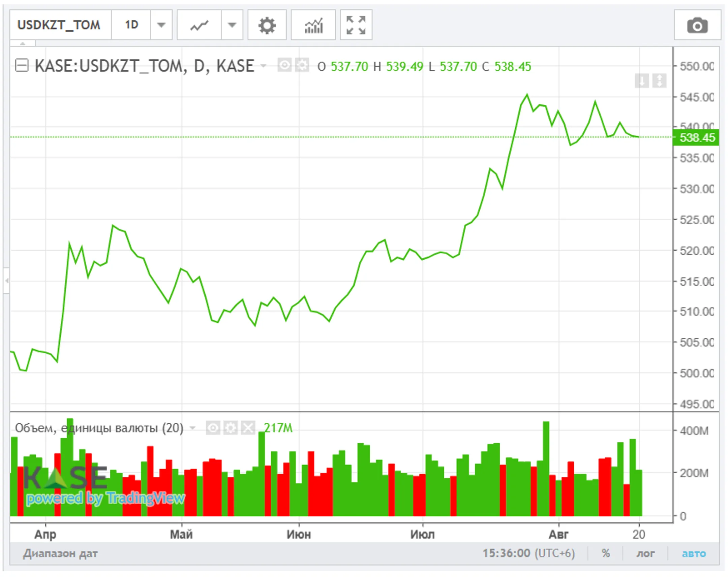Click the USDKZT_TOM symbol field
Screen dimensions: 728x577
pyautogui.click(x=59, y=25)
